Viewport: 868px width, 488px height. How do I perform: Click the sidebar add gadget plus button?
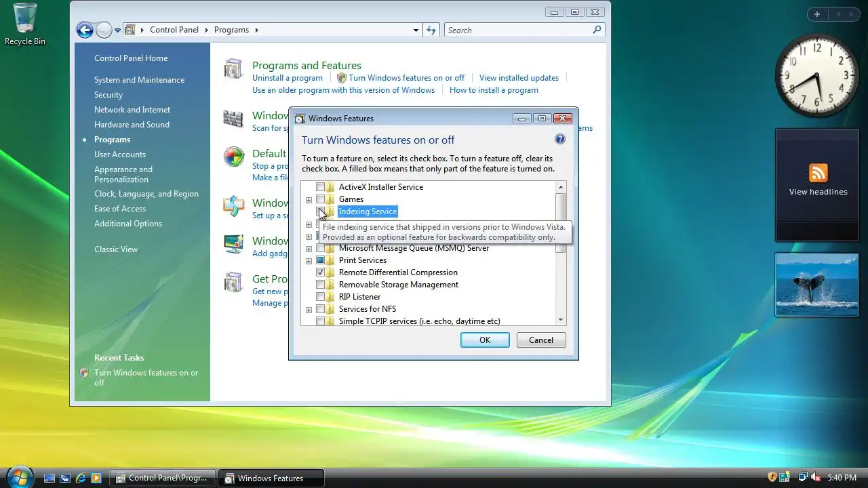click(x=817, y=14)
